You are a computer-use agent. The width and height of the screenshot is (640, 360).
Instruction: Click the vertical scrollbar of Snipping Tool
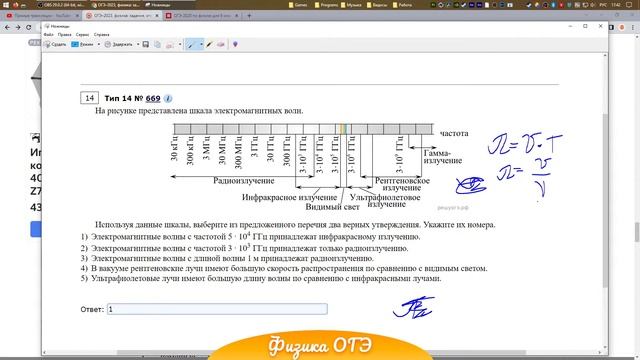point(605,200)
